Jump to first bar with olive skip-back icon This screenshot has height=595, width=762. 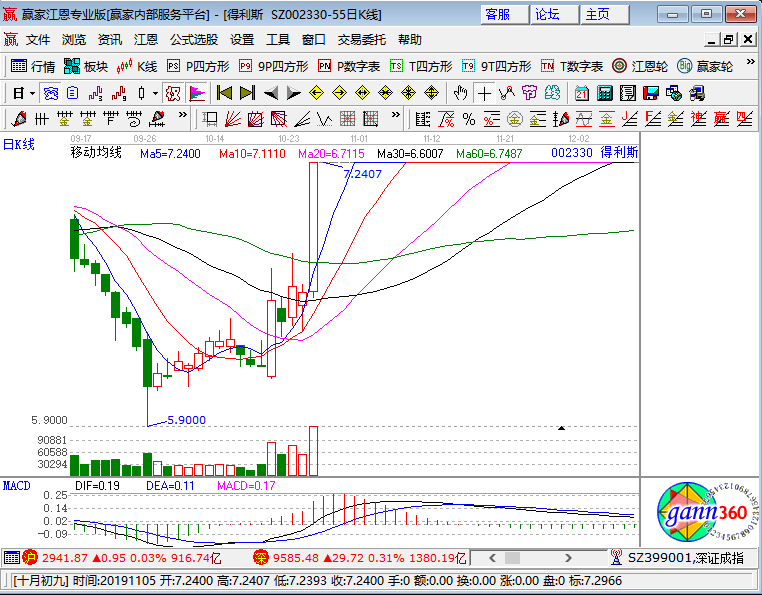click(224, 93)
